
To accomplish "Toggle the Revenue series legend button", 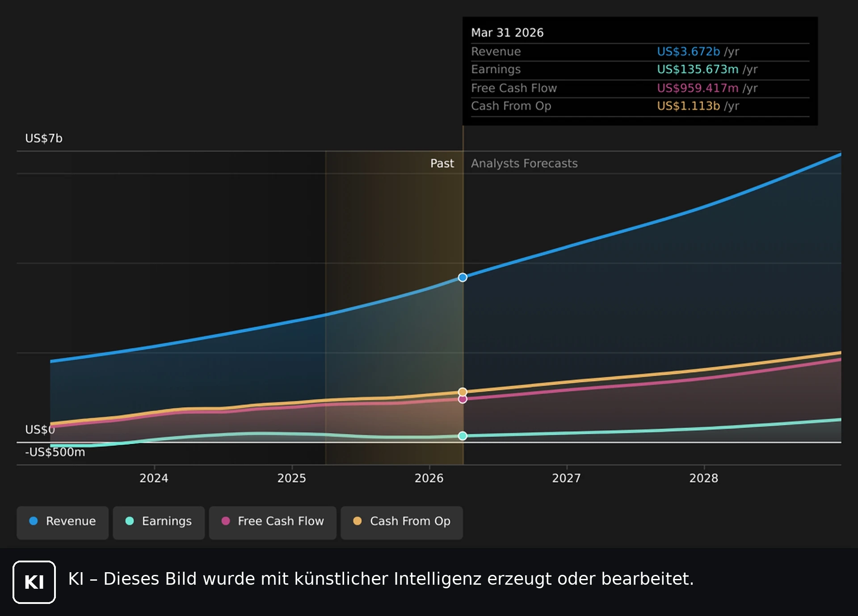I will click(x=63, y=523).
